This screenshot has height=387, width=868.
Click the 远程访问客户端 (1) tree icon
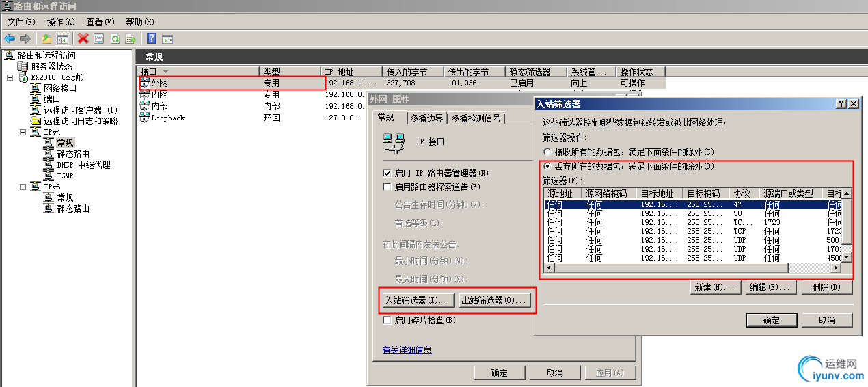pos(36,110)
